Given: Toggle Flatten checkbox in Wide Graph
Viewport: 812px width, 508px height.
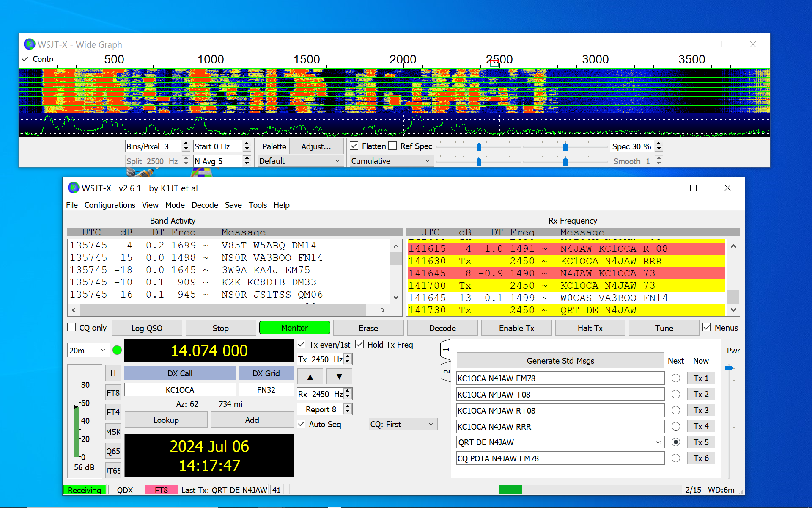Looking at the screenshot, I should [354, 146].
